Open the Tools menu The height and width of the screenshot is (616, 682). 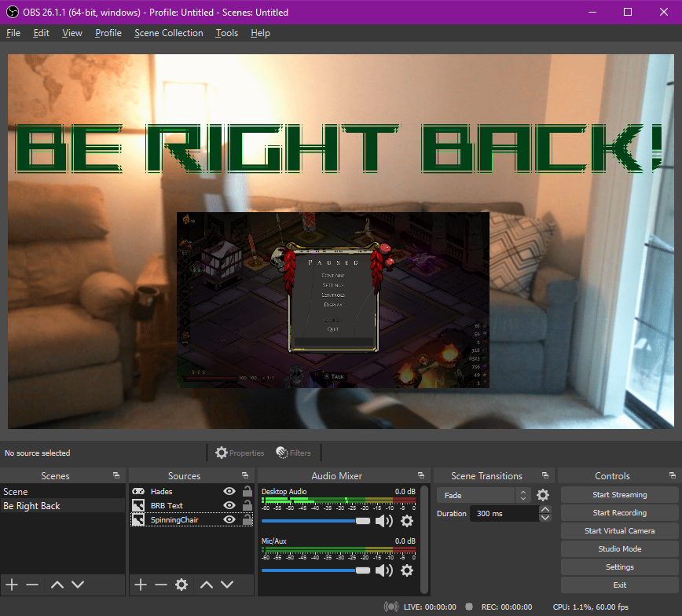pos(226,33)
